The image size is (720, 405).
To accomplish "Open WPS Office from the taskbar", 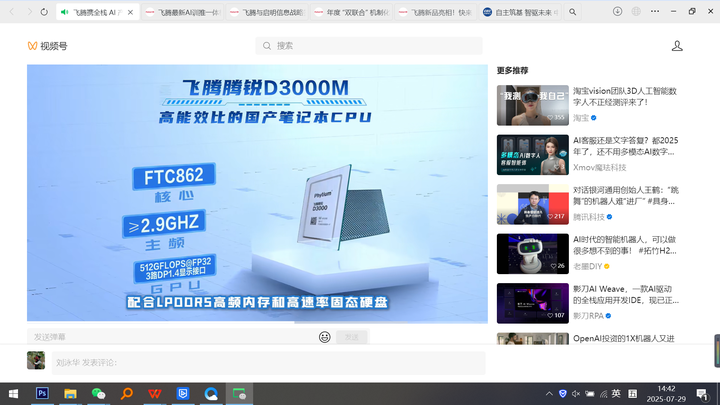I will (x=155, y=394).
